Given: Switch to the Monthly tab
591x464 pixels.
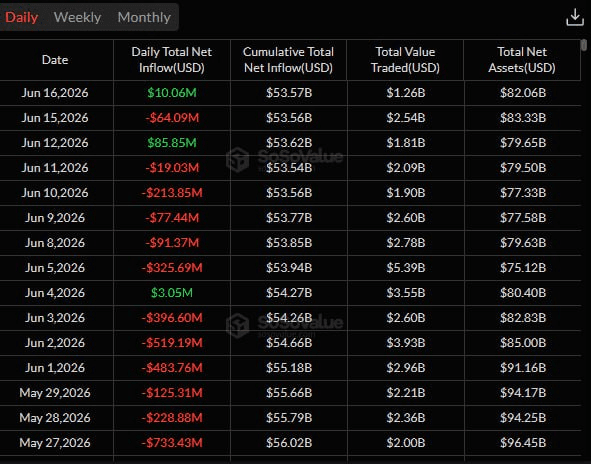Looking at the screenshot, I should [x=144, y=17].
